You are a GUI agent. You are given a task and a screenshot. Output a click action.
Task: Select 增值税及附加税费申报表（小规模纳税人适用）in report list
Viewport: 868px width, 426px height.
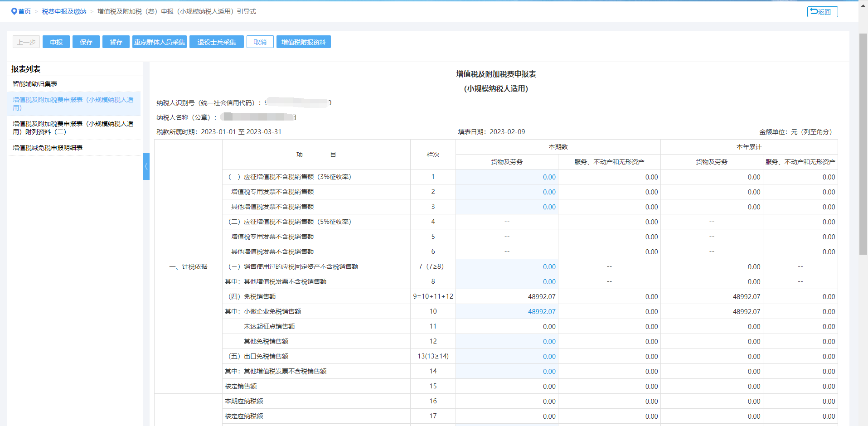[73, 104]
